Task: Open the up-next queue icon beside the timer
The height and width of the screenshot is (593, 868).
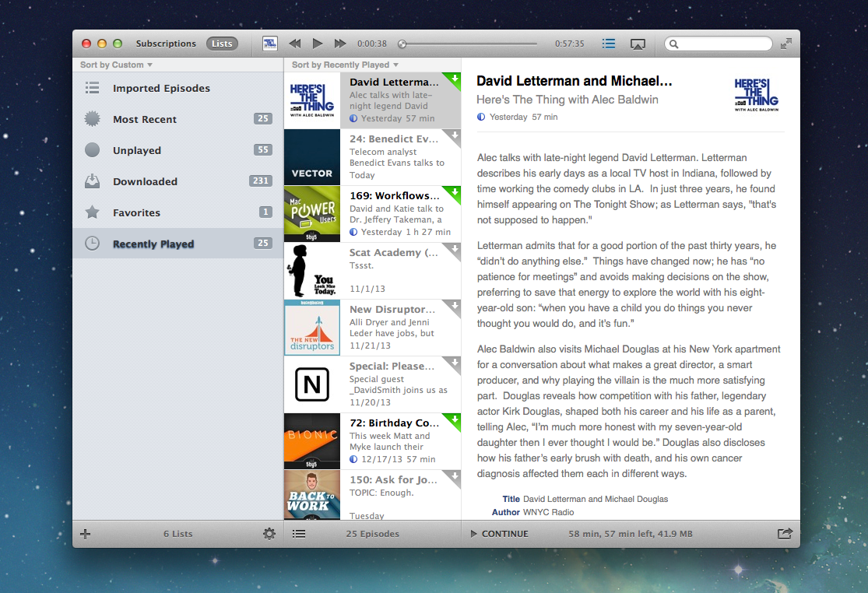Action: 609,44
